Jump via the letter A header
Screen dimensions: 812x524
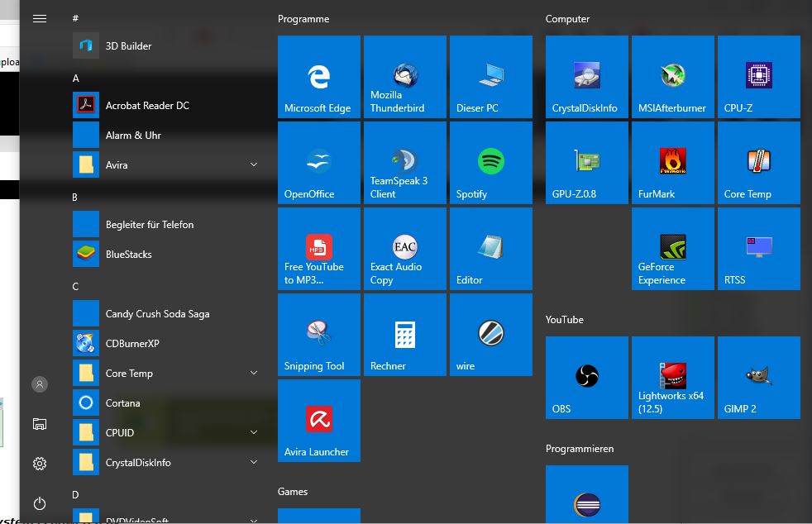tap(75, 79)
